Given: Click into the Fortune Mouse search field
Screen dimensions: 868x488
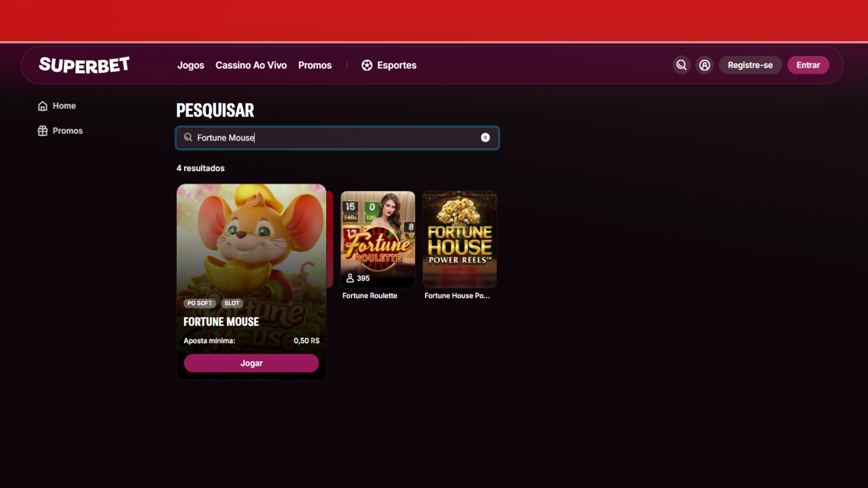Looking at the screenshot, I should click(x=337, y=138).
